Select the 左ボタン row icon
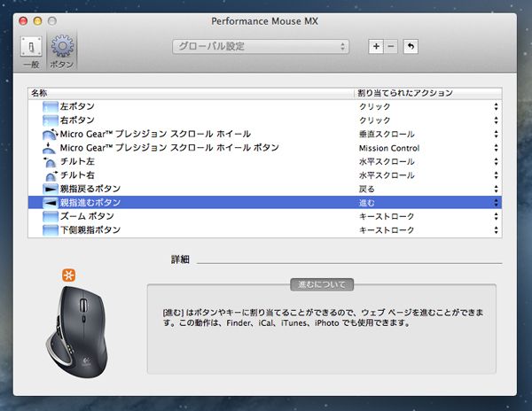 50,107
